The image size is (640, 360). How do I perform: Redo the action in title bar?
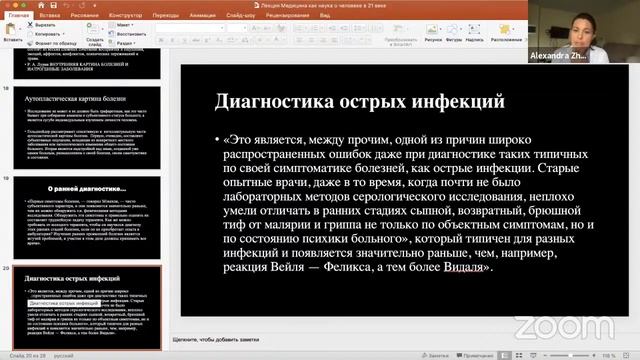coord(82,5)
